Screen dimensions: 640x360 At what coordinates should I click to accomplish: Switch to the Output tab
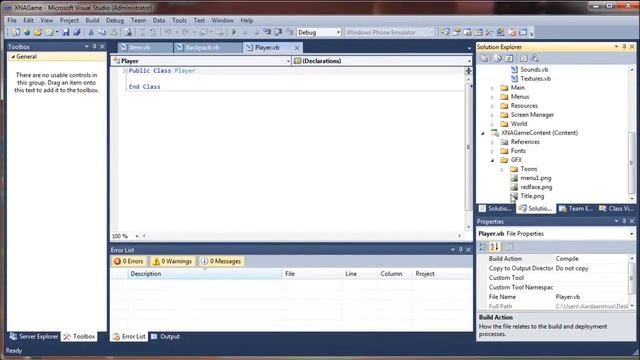click(165, 337)
